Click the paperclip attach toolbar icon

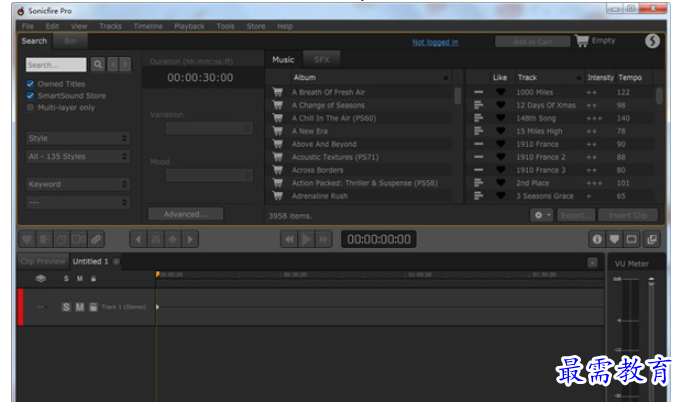96,239
